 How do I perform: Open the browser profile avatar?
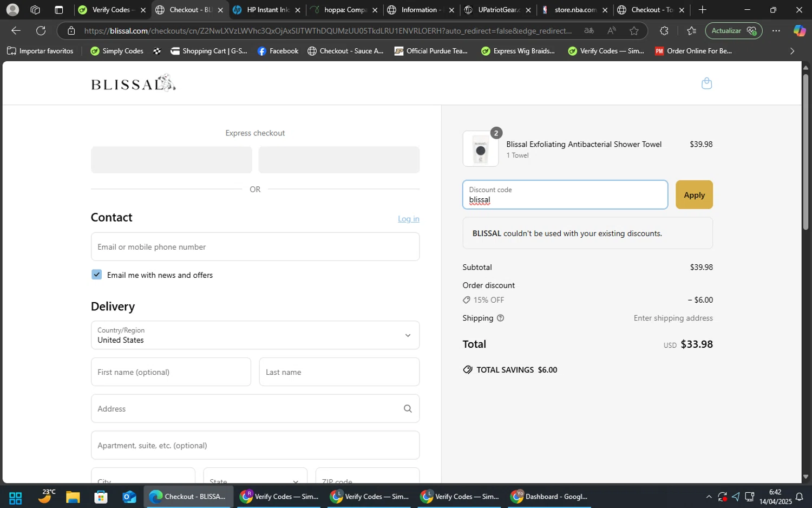tap(12, 10)
